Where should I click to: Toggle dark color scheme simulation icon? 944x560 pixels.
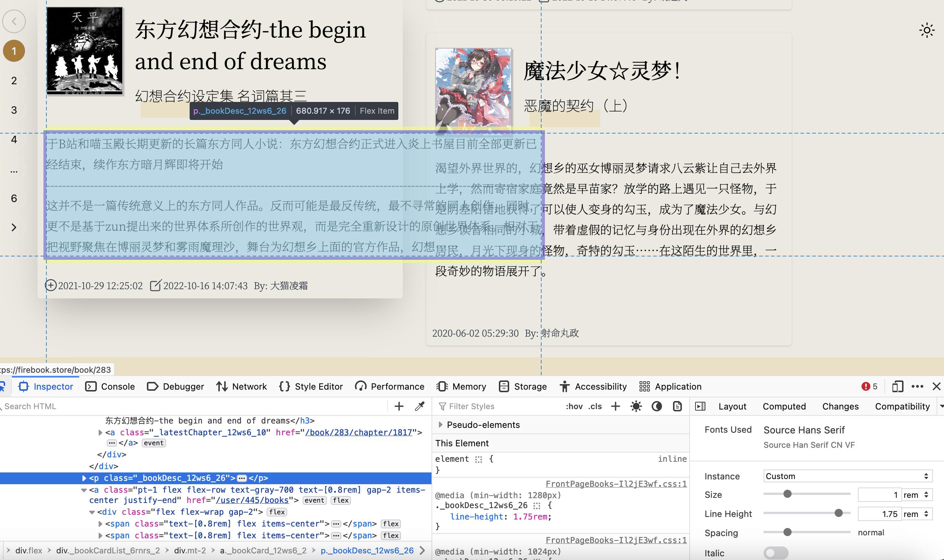pos(657,407)
